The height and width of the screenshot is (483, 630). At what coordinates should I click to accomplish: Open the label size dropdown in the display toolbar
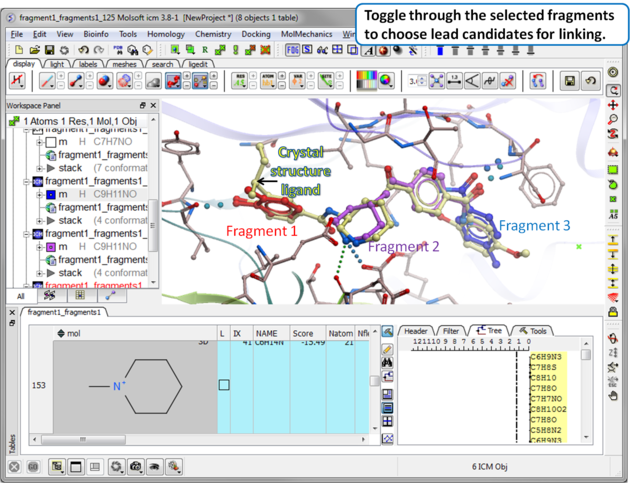click(417, 82)
